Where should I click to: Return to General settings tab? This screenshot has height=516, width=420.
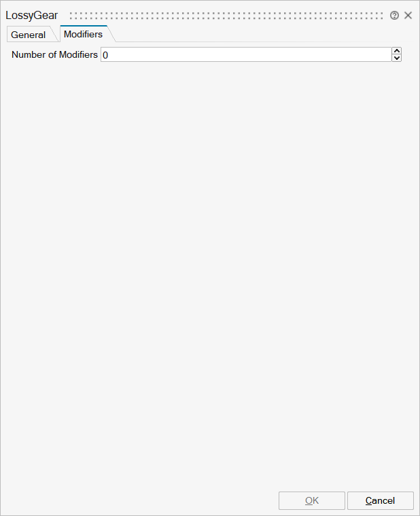point(29,35)
